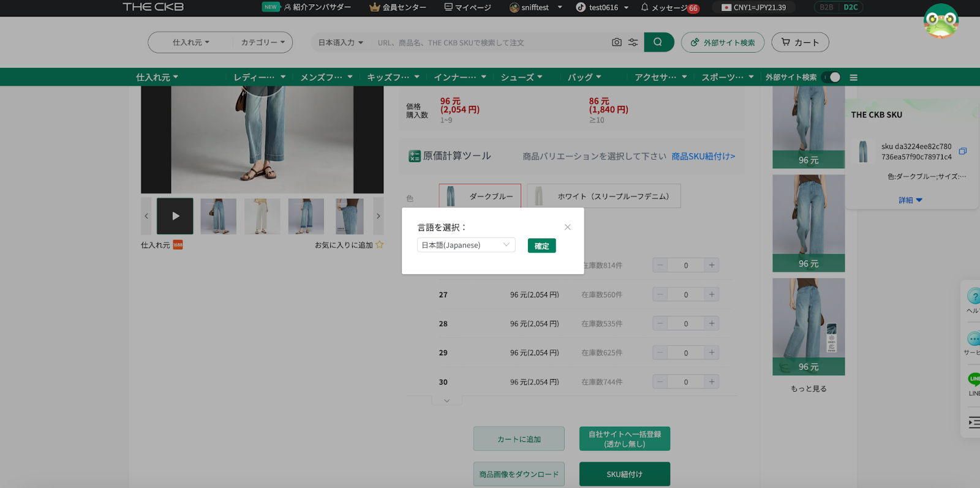
Task: Add product to favorites star
Action: click(379, 245)
